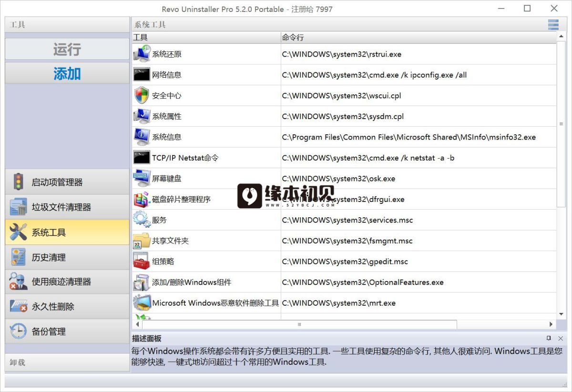Click vertical scrollbar up arrow
The width and height of the screenshot is (572, 392).
pos(561,36)
